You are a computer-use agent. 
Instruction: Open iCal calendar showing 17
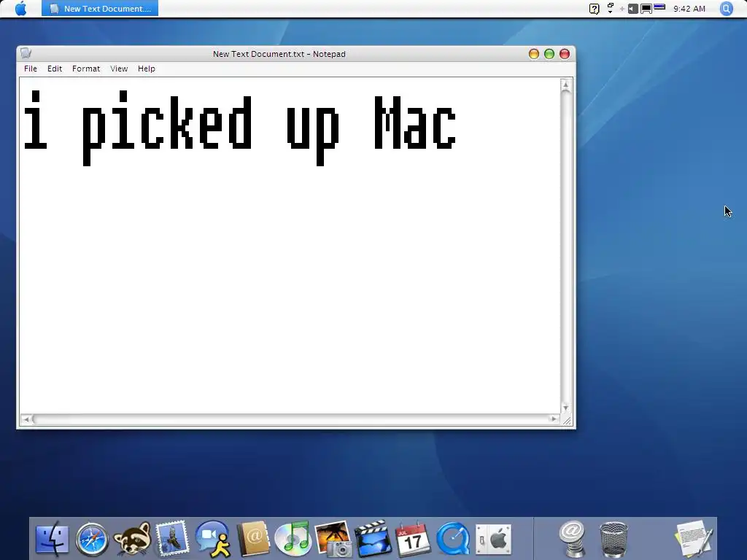(x=413, y=539)
